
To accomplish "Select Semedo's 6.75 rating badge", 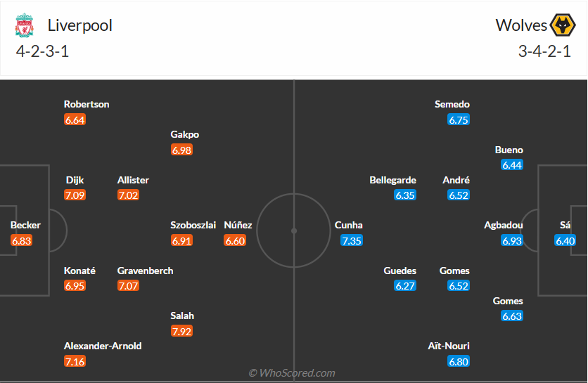I will pos(459,119).
